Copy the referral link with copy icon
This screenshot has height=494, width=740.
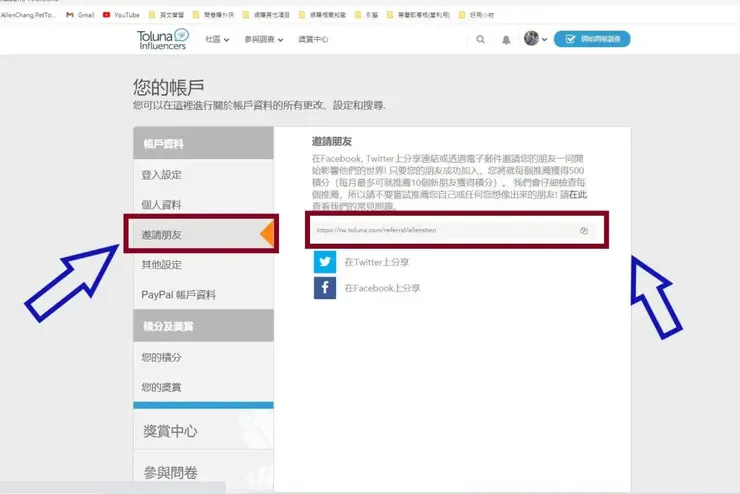(x=584, y=230)
